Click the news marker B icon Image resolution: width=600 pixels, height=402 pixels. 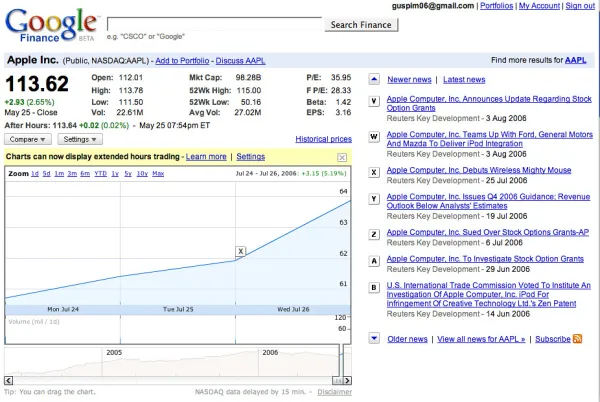[x=374, y=288]
